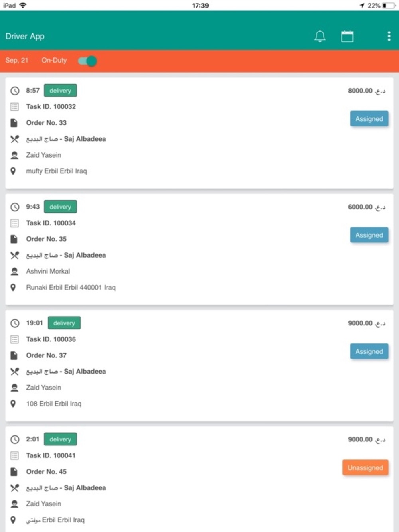The height and width of the screenshot is (532, 399).
Task: Click customer icon next to Ashvini Morkal
Action: click(x=15, y=272)
